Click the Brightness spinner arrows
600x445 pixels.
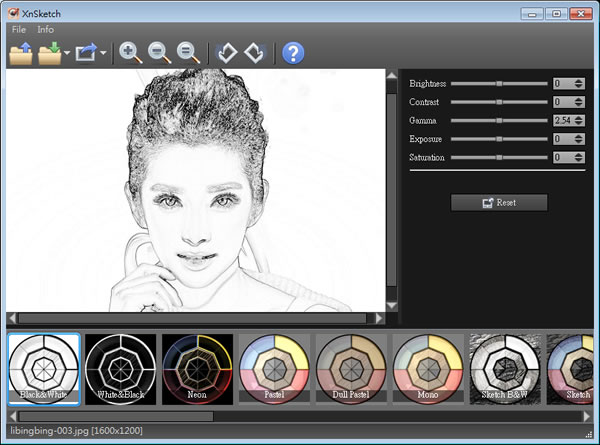579,83
